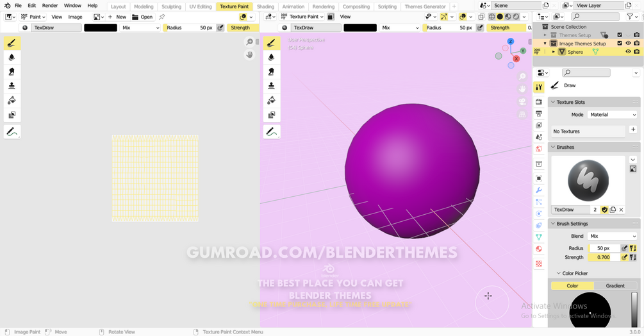Select the Mask tool in 3D viewport
The height and width of the screenshot is (336, 644).
coord(272,115)
